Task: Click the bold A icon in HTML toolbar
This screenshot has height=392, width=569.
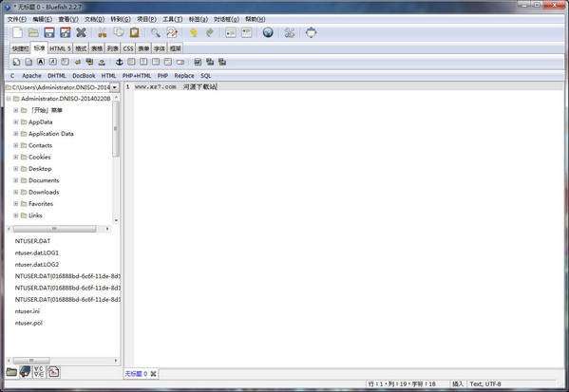Action: [x=41, y=62]
